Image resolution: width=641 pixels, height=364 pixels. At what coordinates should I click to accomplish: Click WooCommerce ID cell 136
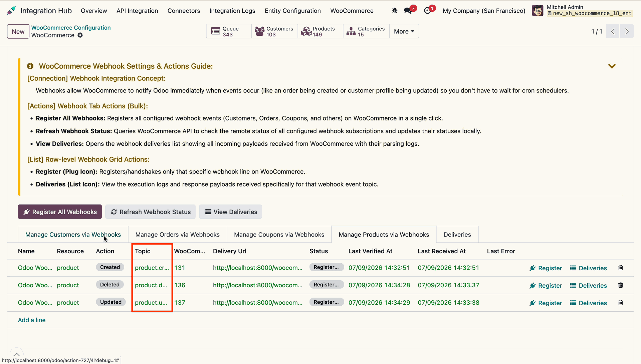[180, 285]
